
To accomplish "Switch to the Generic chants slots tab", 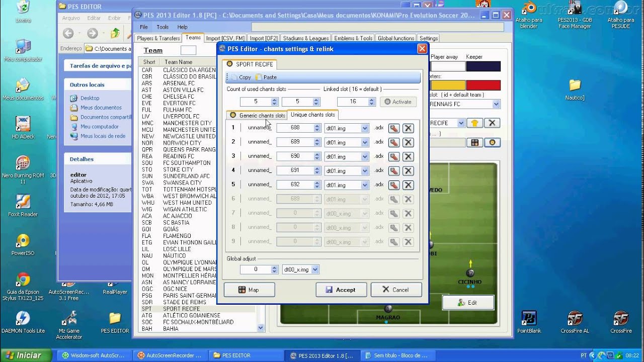I will 257,115.
